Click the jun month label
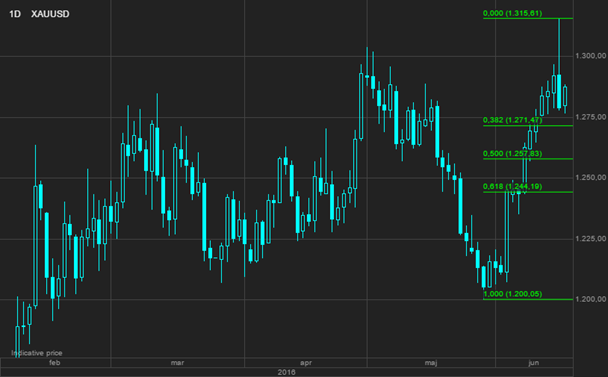This screenshot has height=377, width=608. 534,363
